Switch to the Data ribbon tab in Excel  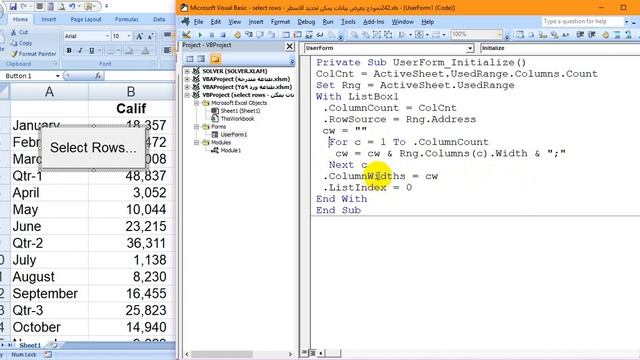[159, 19]
